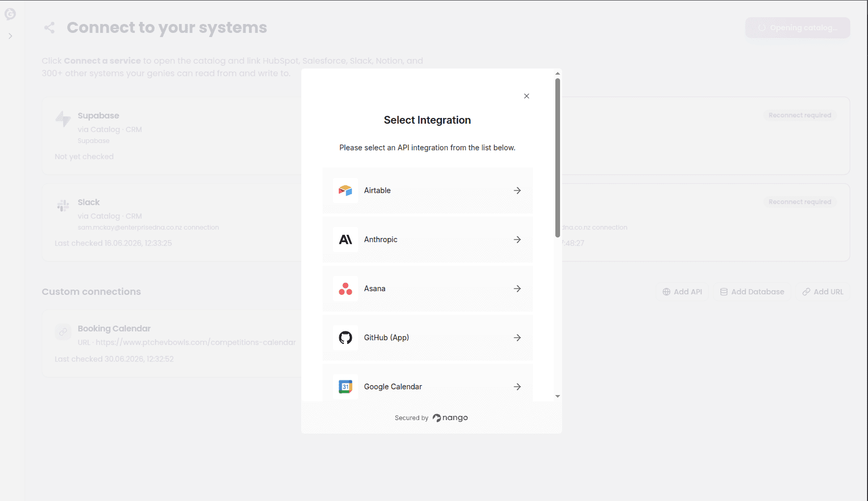Click the Booking Calendar link icon
The height and width of the screenshot is (501, 868).
(x=63, y=332)
